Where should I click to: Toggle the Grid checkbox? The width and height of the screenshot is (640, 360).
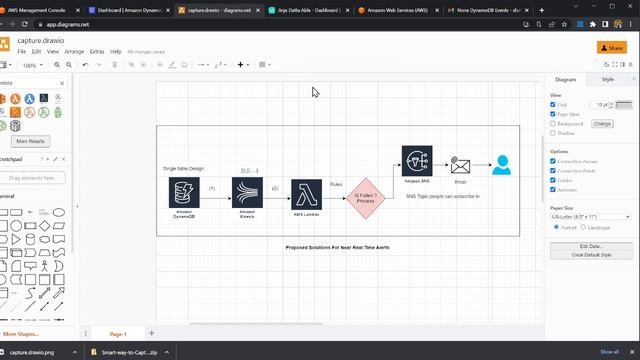pos(553,104)
